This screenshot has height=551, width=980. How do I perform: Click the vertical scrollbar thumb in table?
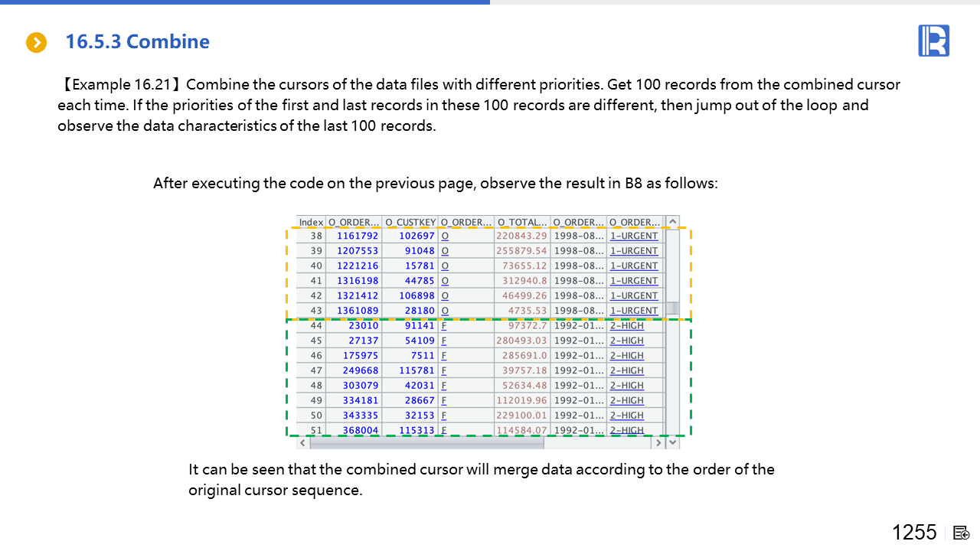672,309
